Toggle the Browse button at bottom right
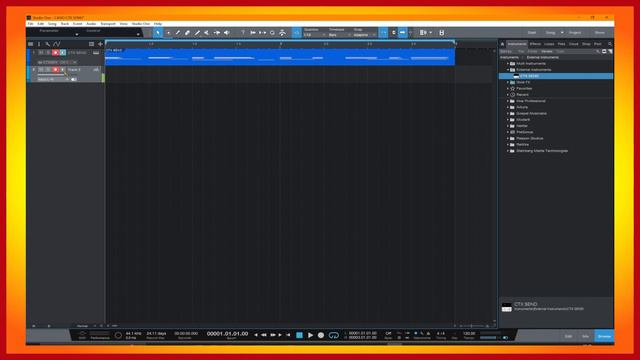The image size is (640, 360). point(604,336)
